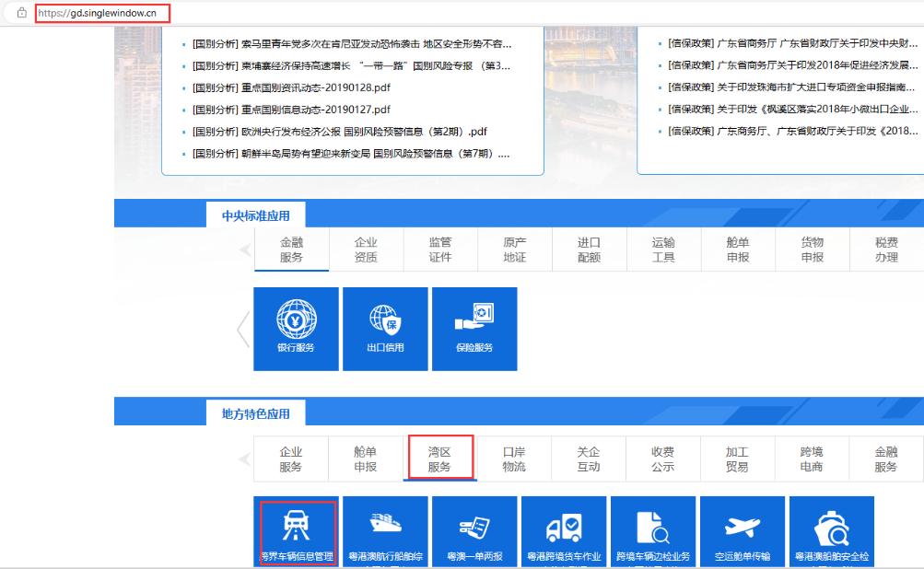924x569 pixels.
Task: Click the 中央标准应用 section header
Action: (x=256, y=215)
